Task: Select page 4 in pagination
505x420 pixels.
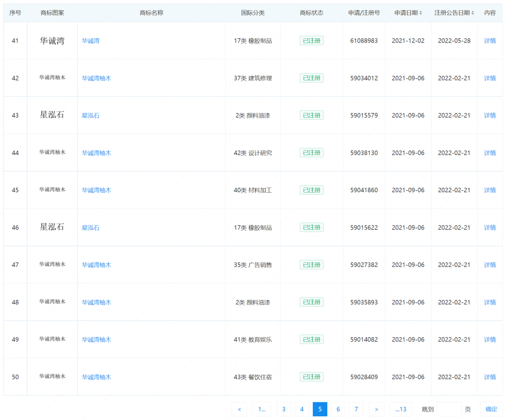Action: click(x=302, y=409)
